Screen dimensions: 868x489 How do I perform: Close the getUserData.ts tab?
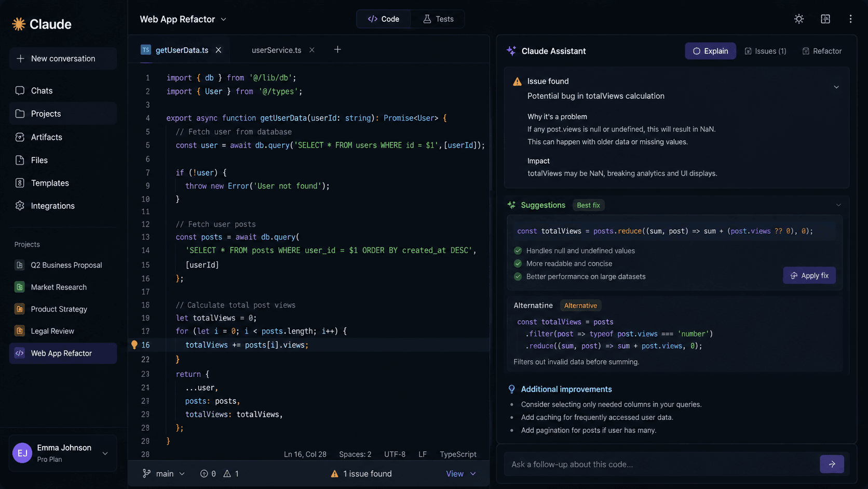click(x=219, y=50)
